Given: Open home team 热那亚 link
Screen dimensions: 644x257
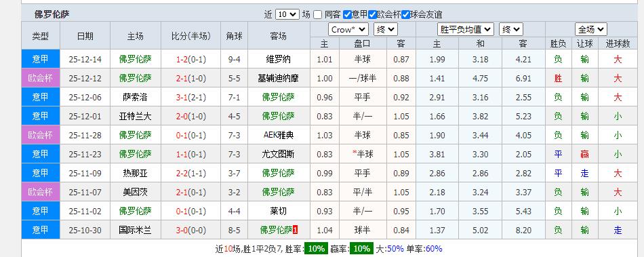Looking at the screenshot, I should 135,173.
